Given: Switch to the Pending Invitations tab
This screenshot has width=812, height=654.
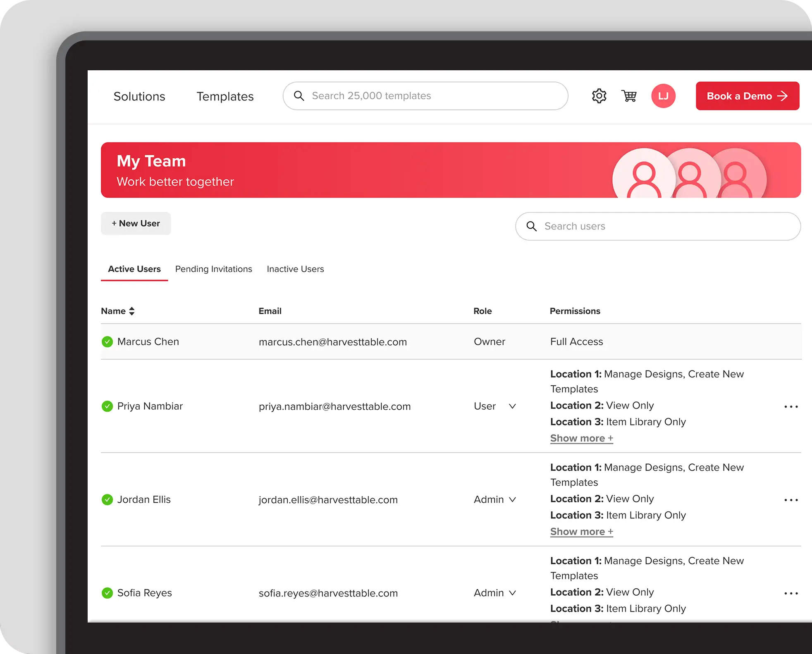Looking at the screenshot, I should 213,269.
